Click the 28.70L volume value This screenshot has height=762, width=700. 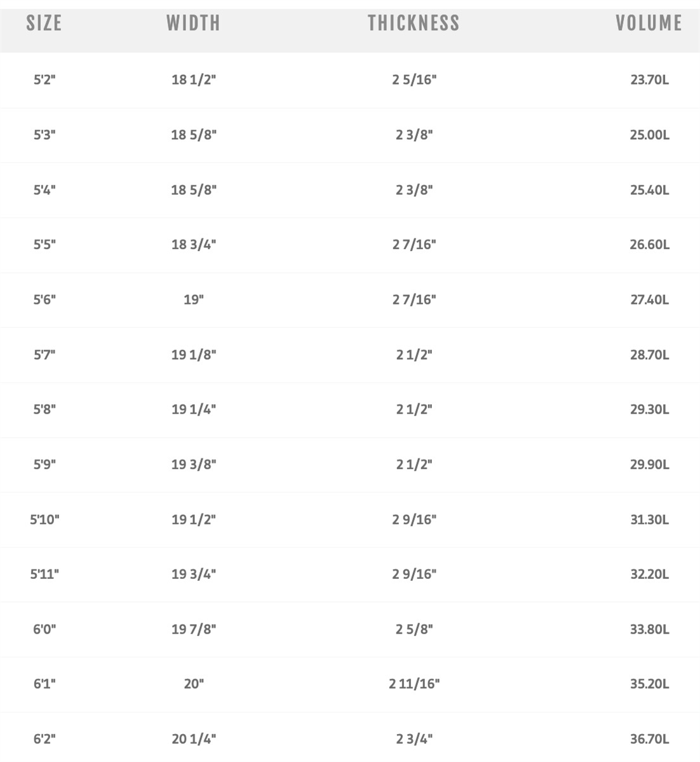pos(649,355)
